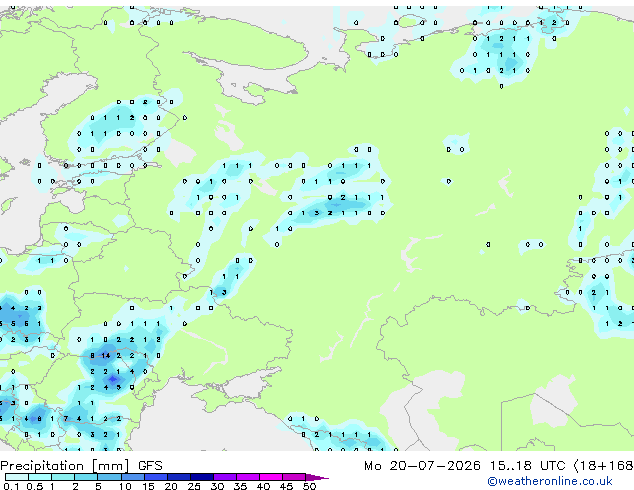The height and width of the screenshot is (490, 634).
Task: Click the 'Precipitation' title word
Action: pyautogui.click(x=42, y=466)
